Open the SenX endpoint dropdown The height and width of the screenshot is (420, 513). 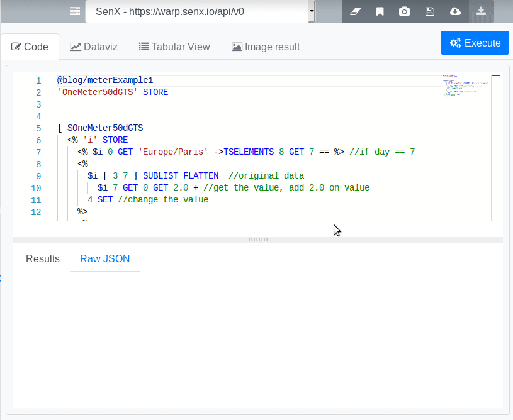(200, 11)
